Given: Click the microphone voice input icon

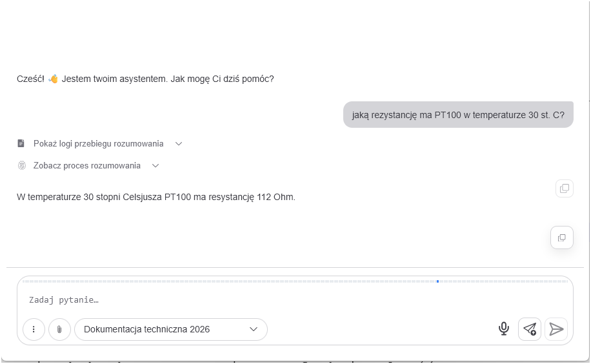Looking at the screenshot, I should point(503,329).
